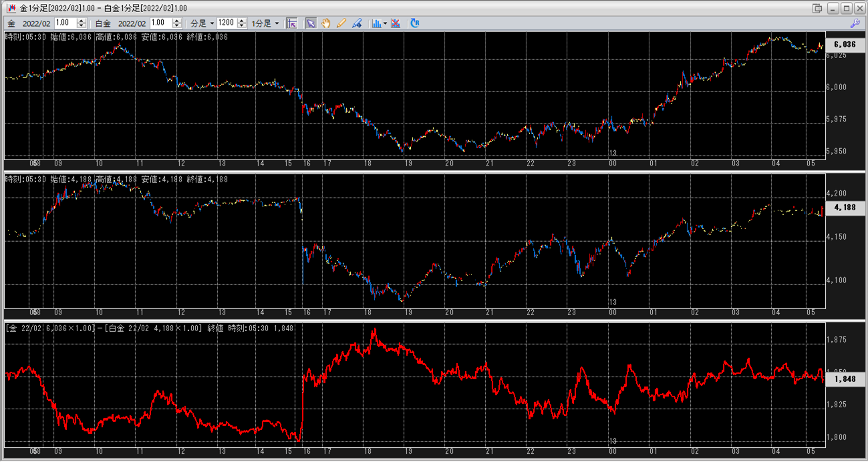Click the window arrange icon in title bar
Image resolution: width=868 pixels, height=462 pixels.
(817, 8)
